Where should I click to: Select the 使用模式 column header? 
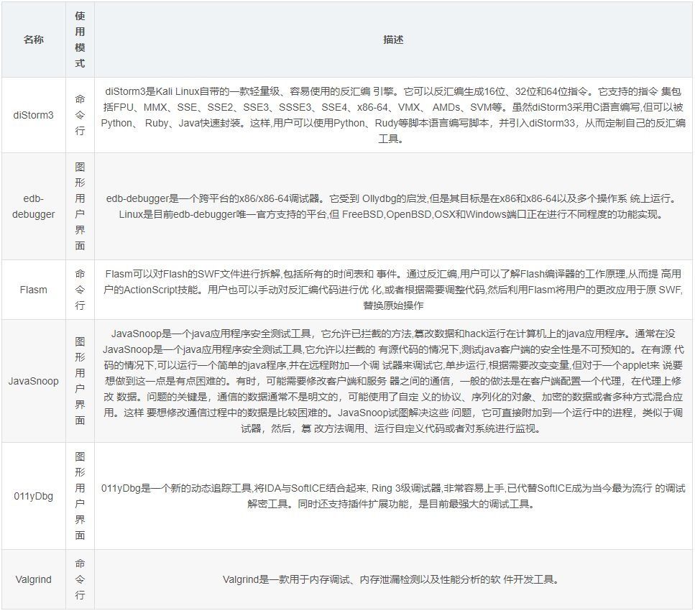78,40
